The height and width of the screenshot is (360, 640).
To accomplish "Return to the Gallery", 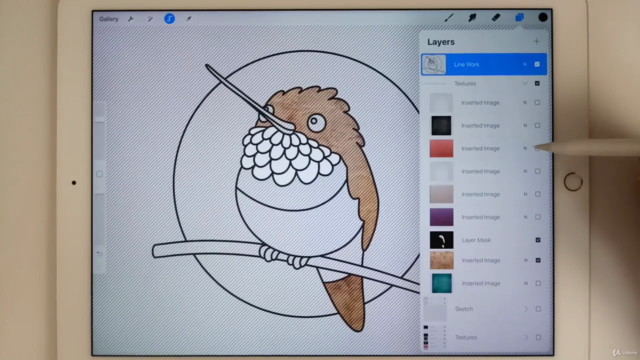I will (x=109, y=19).
